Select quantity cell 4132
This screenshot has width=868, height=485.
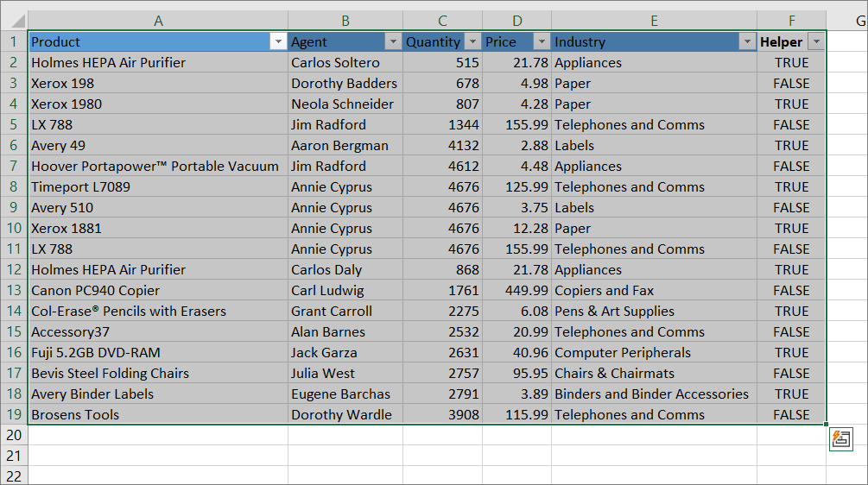443,146
